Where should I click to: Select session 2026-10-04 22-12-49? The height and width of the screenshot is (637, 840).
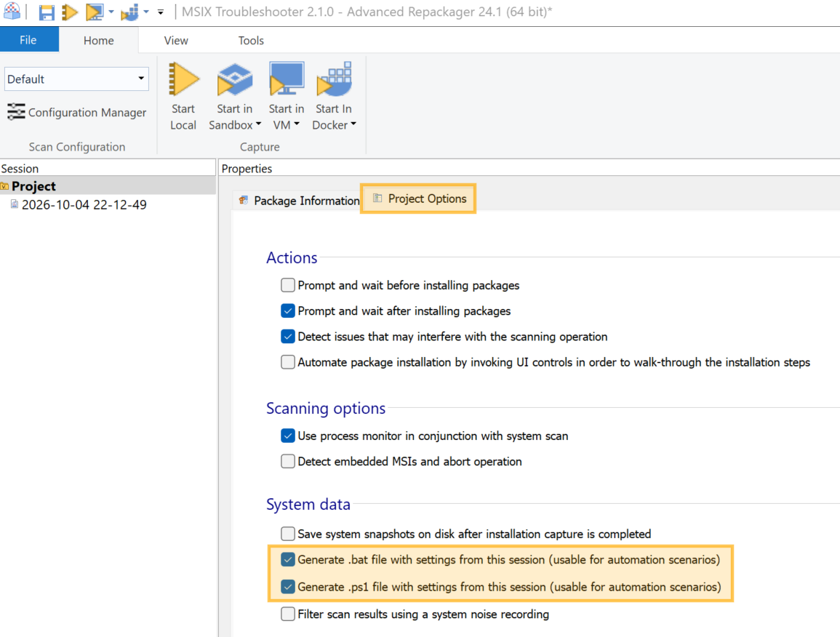[x=84, y=204]
